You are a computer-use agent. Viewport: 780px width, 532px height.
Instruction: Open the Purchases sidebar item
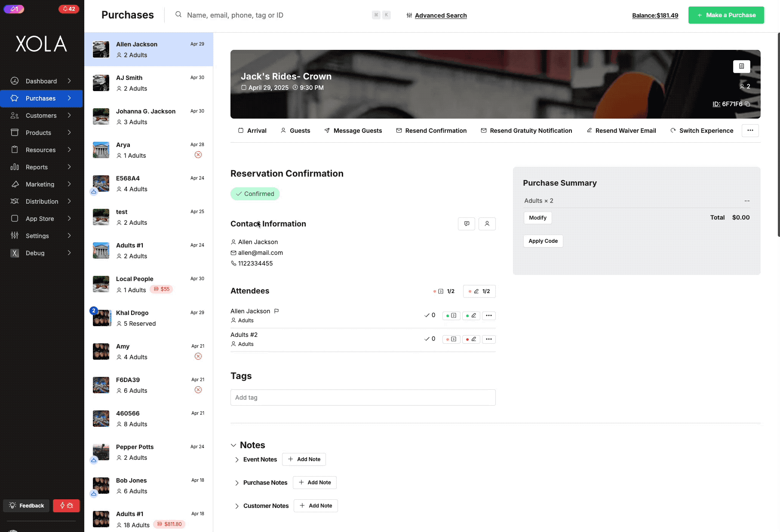[x=41, y=98]
